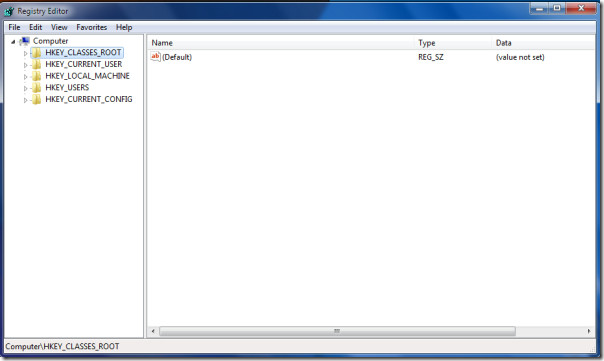Click the ab string icon beside (Default)
This screenshot has width=604, height=361.
pyautogui.click(x=155, y=57)
